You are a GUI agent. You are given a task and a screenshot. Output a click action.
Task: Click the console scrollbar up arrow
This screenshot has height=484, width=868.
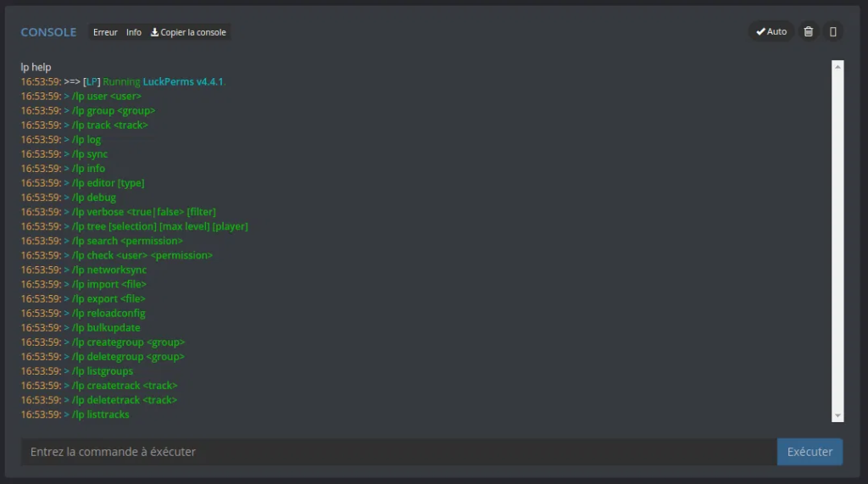click(837, 66)
